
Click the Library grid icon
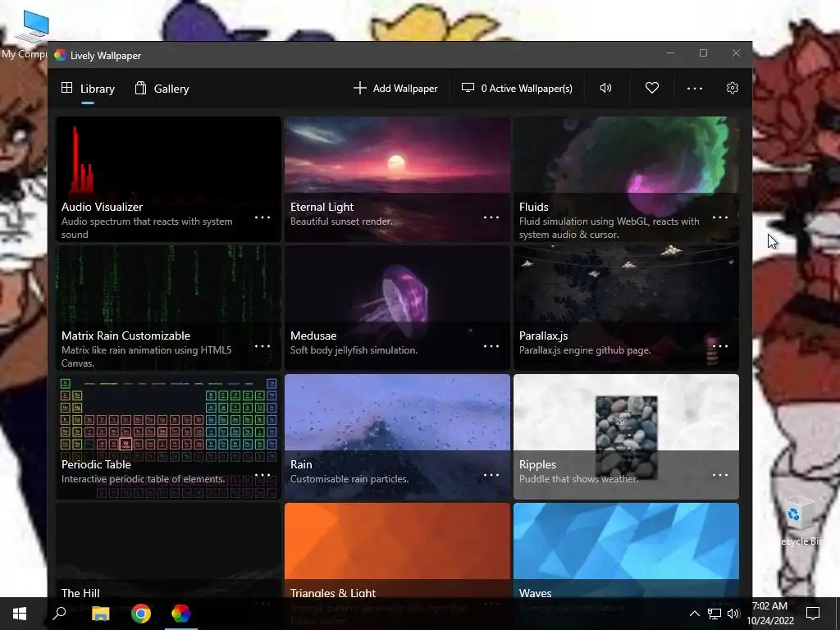tap(67, 88)
